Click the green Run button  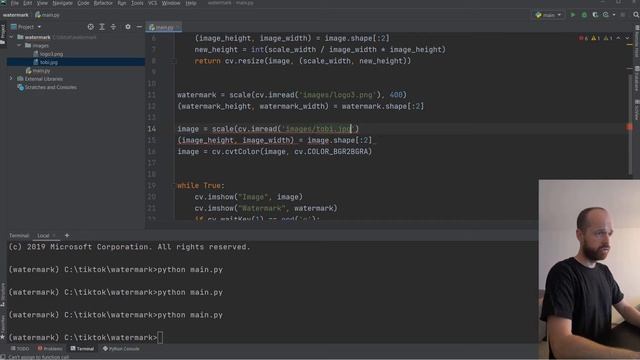tap(573, 15)
